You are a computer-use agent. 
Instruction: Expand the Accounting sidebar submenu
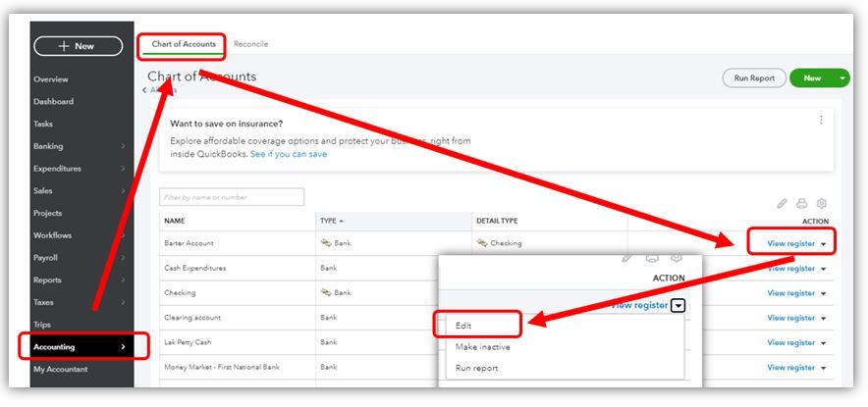coord(123,347)
